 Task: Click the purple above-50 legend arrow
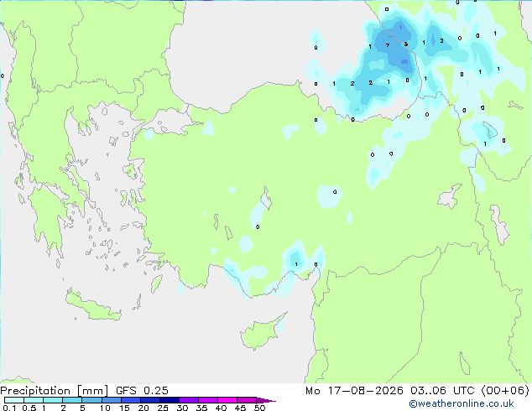click(x=266, y=400)
